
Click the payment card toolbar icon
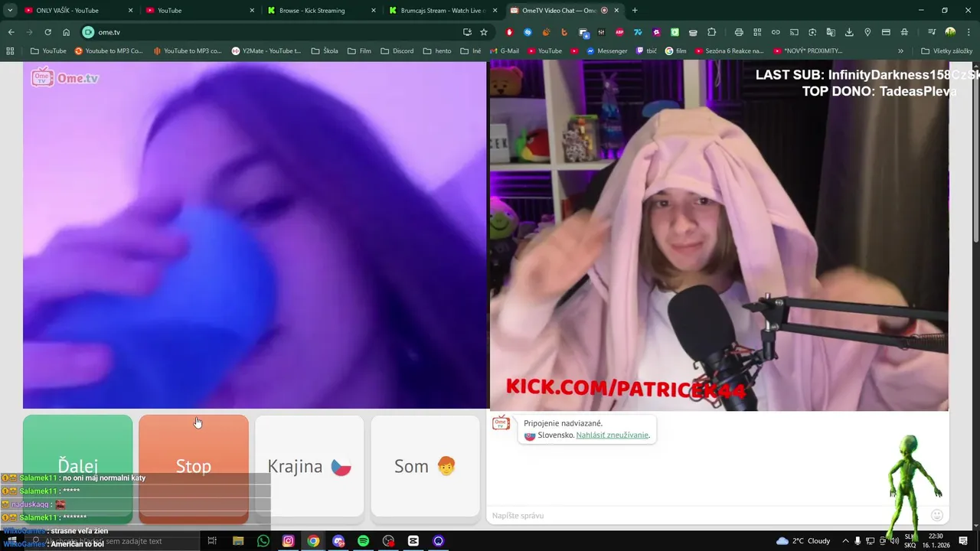pyautogui.click(x=886, y=32)
